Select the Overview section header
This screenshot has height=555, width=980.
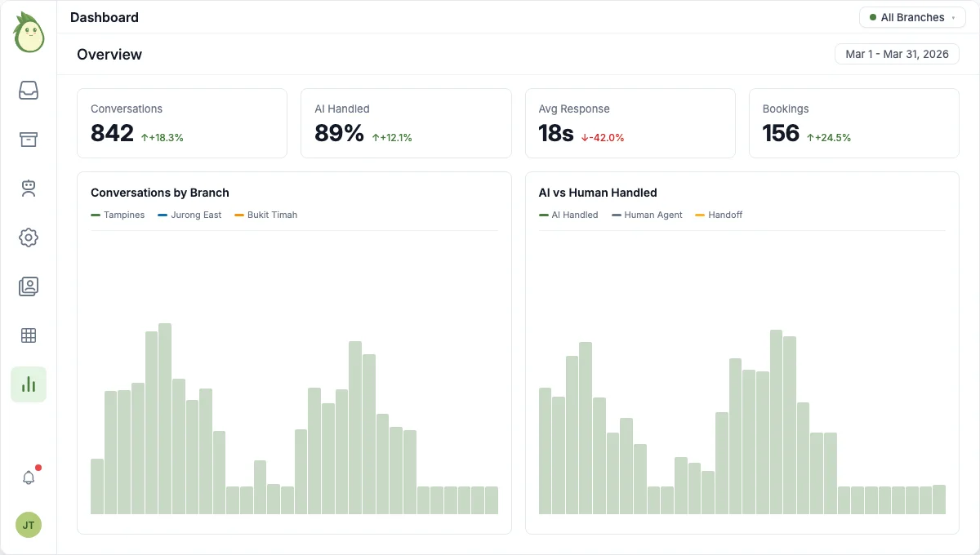pyautogui.click(x=109, y=55)
